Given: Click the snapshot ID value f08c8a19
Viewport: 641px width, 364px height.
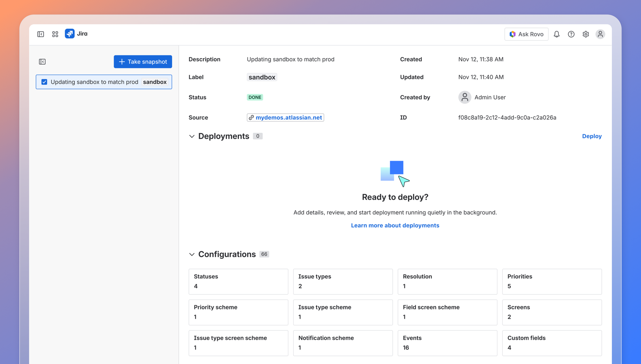Looking at the screenshot, I should coord(507,118).
